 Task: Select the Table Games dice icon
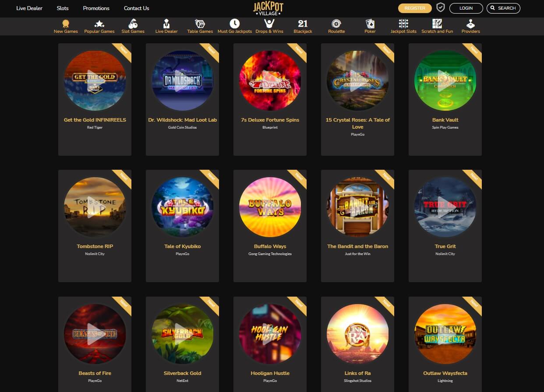pyautogui.click(x=200, y=24)
